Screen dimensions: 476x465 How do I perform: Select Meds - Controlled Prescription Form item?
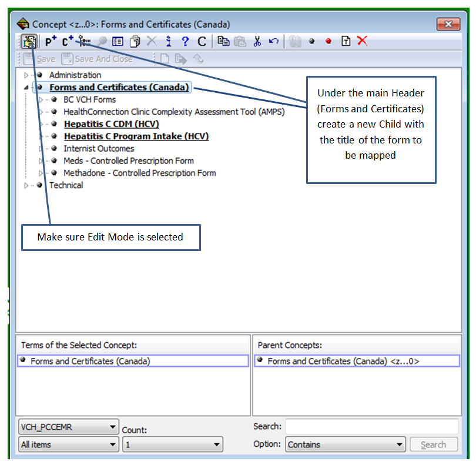click(129, 160)
